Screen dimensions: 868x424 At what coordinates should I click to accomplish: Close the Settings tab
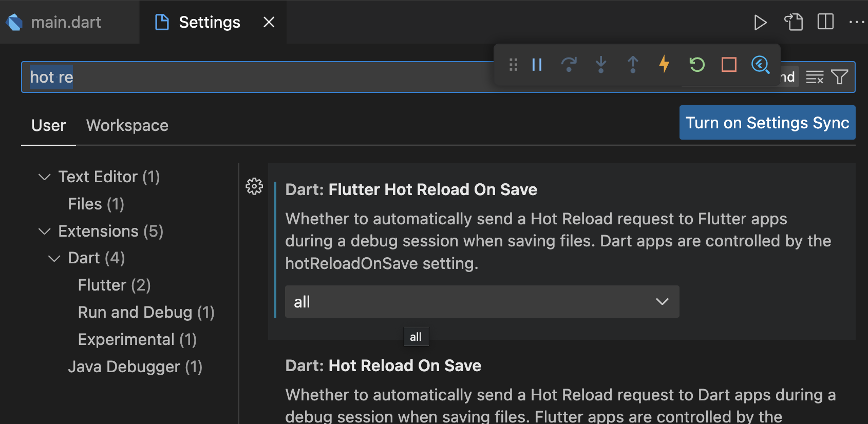[269, 22]
